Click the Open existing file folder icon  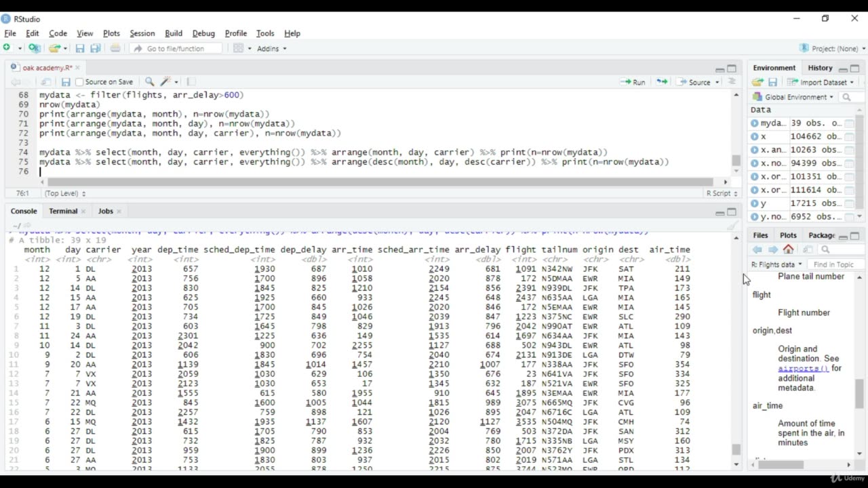pyautogui.click(x=54, y=48)
